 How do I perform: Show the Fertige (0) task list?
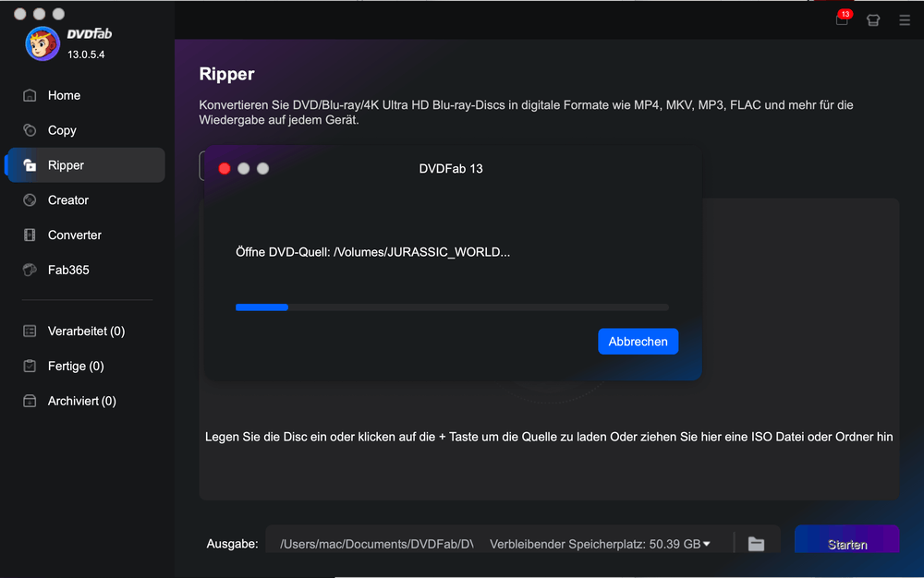87,367
